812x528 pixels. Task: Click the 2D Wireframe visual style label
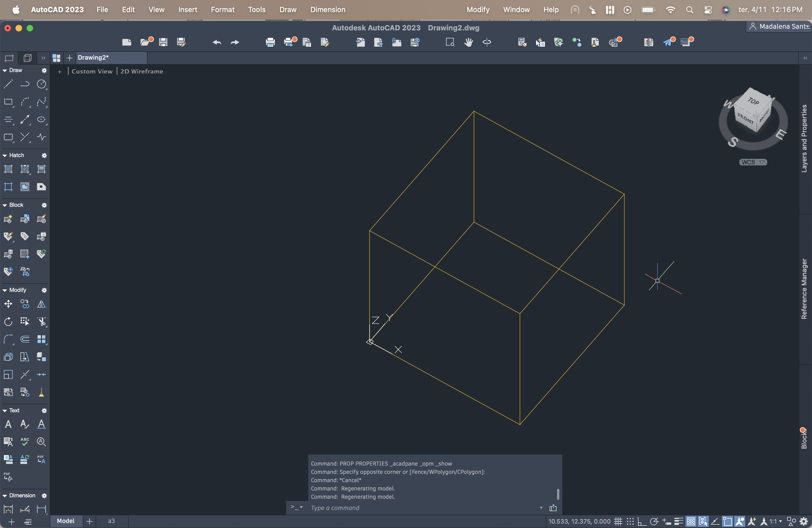point(142,71)
